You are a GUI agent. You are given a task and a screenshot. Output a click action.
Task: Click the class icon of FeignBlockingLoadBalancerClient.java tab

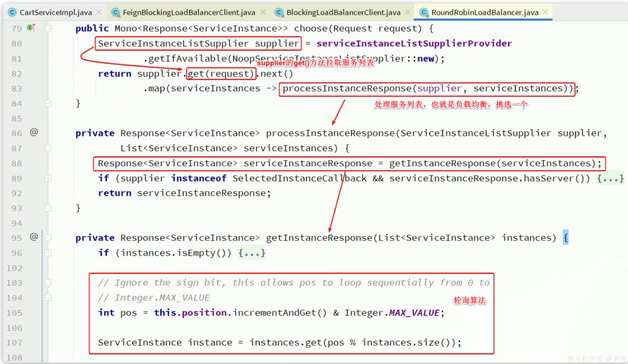pos(116,12)
